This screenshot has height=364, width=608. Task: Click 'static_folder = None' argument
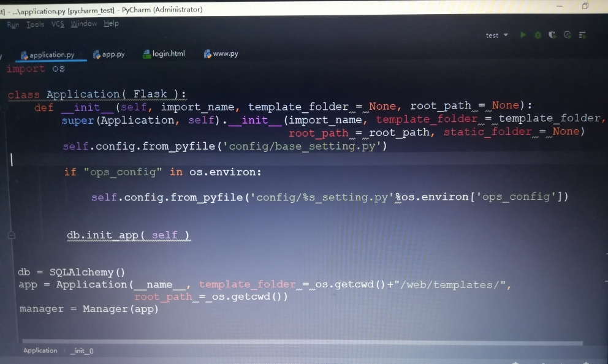tap(511, 132)
